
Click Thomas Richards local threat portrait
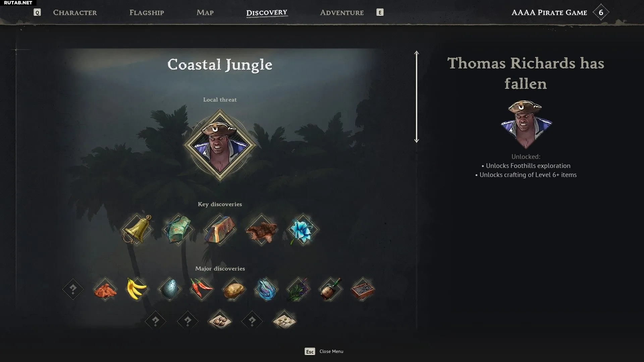pos(220,145)
